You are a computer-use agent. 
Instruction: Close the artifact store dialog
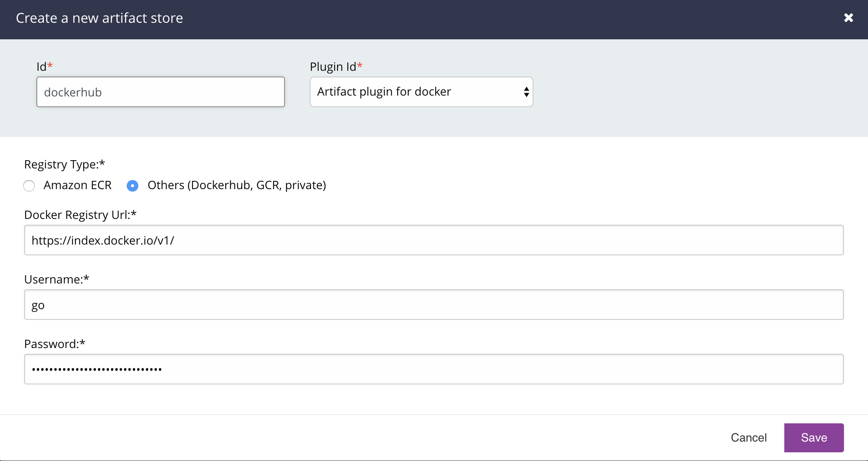click(x=848, y=18)
